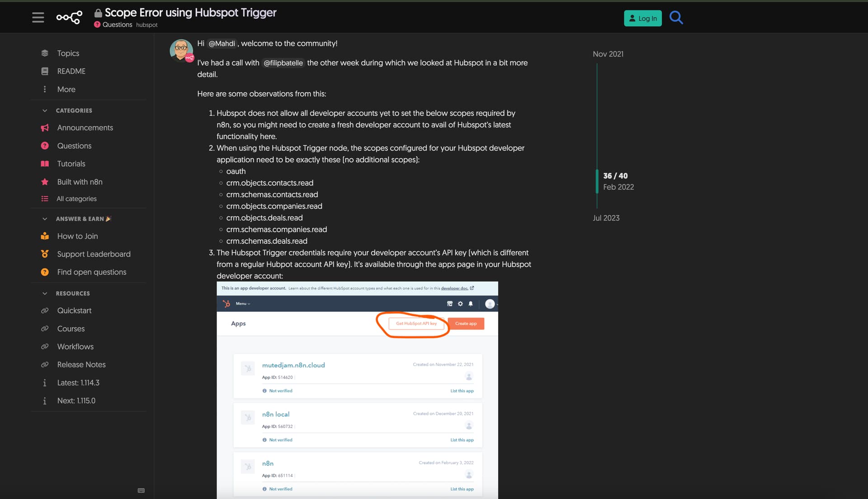
Task: Collapse the Resources section chevron
Action: (45, 293)
